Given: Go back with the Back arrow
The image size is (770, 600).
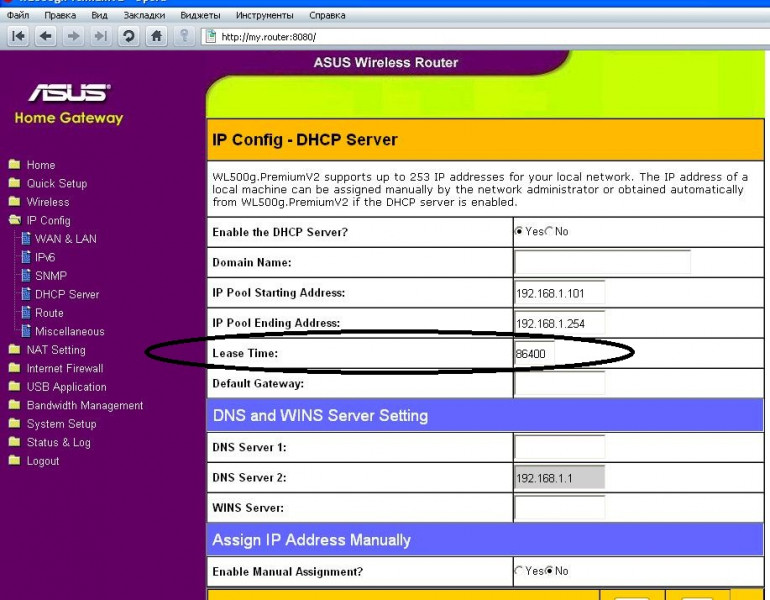Looking at the screenshot, I should 46,36.
